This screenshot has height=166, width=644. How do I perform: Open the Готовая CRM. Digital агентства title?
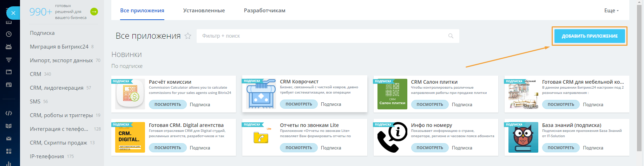click(186, 125)
